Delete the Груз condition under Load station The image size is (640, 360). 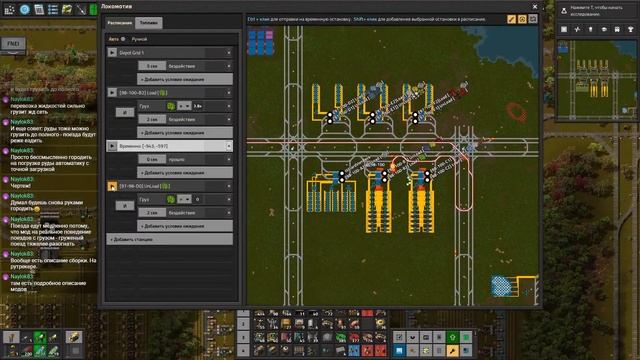coord(229,106)
